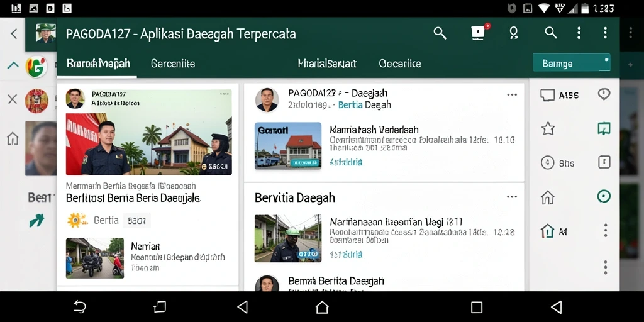Switch to the 'Mrarialsarart' tab

(x=327, y=64)
